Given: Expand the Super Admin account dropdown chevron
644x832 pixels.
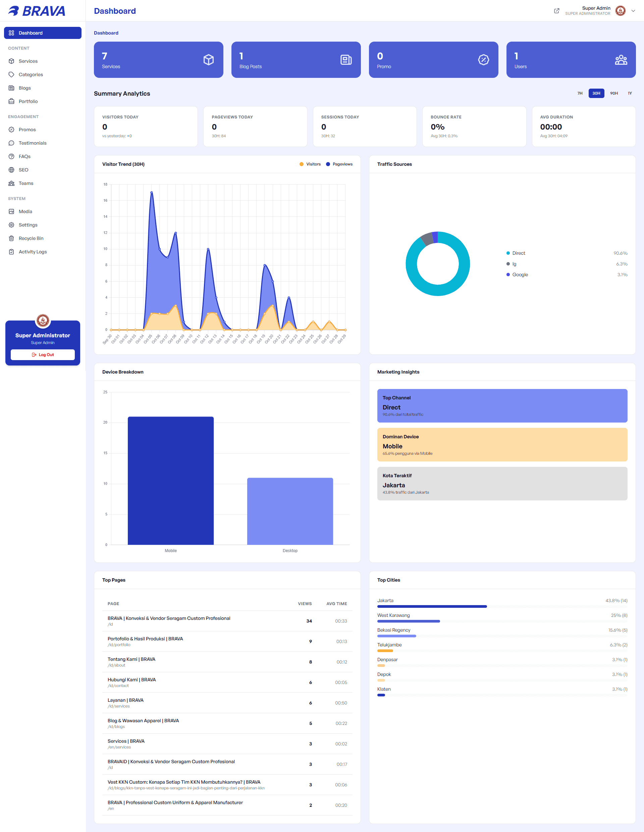Looking at the screenshot, I should click(633, 11).
